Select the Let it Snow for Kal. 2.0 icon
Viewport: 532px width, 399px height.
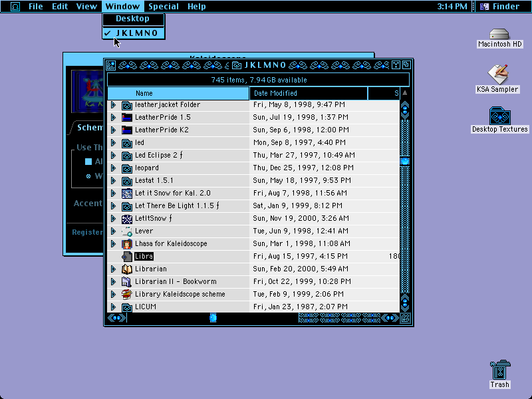126,194
